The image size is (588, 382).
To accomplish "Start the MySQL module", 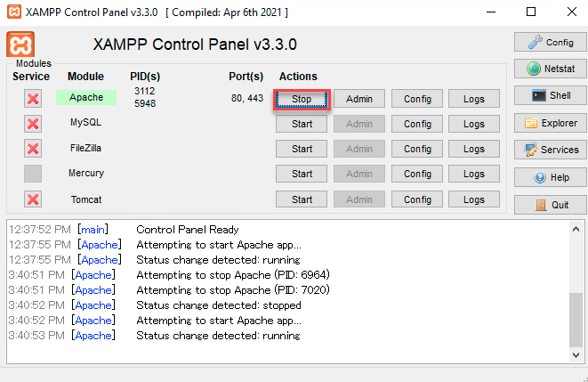I will coord(302,124).
